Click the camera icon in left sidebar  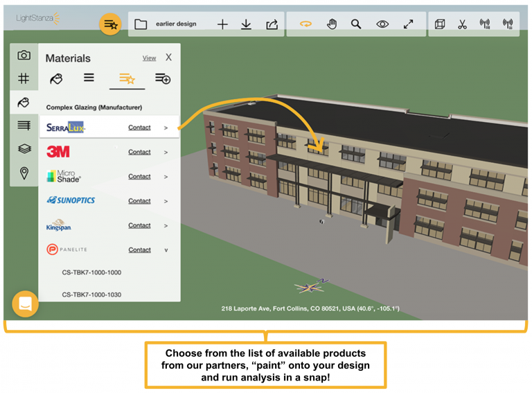point(24,55)
